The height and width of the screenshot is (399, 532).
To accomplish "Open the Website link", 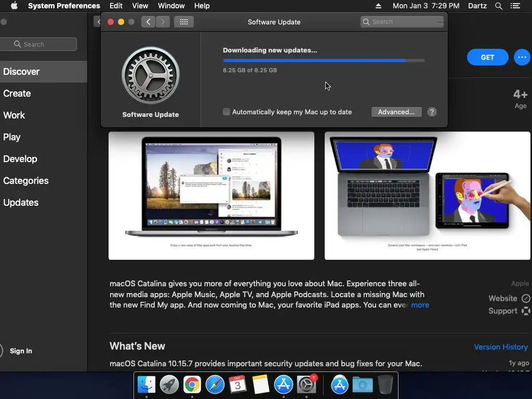I will [503, 298].
